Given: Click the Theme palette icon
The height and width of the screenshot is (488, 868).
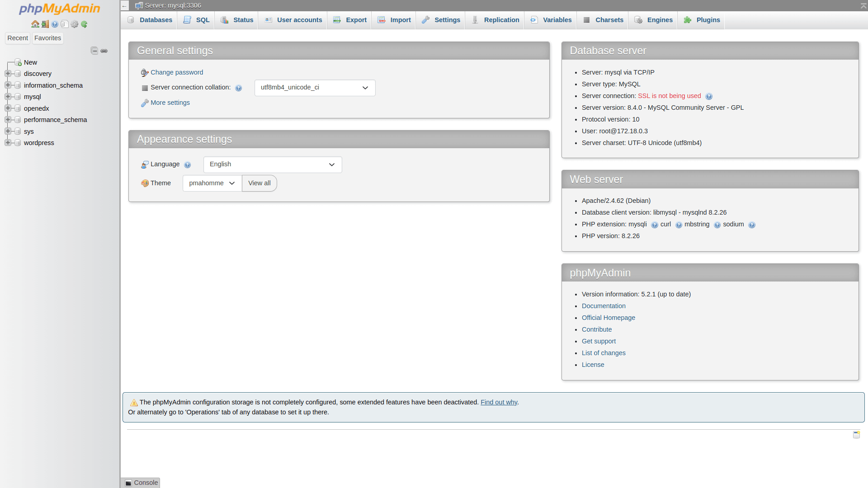Looking at the screenshot, I should click(x=145, y=183).
